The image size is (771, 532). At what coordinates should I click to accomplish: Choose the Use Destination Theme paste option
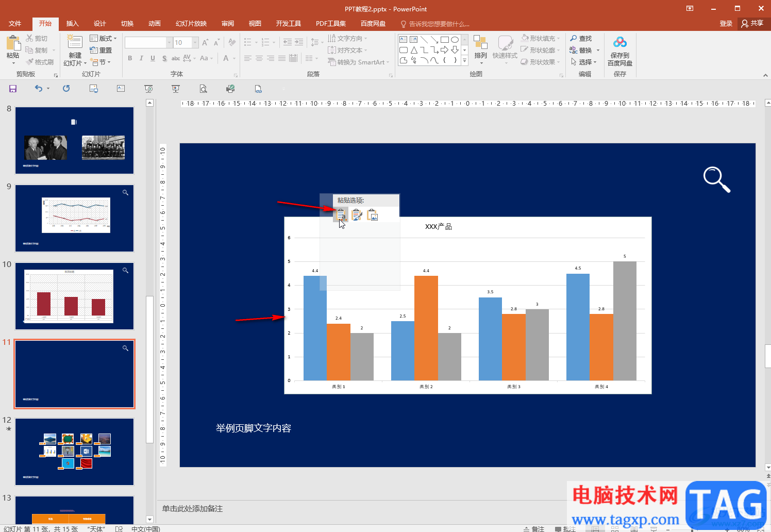[341, 215]
